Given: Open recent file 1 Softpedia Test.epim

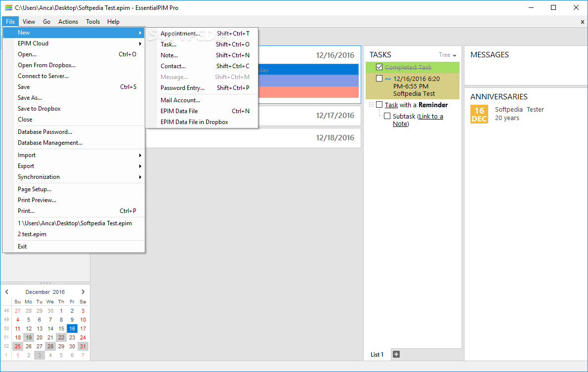Looking at the screenshot, I should click(74, 223).
